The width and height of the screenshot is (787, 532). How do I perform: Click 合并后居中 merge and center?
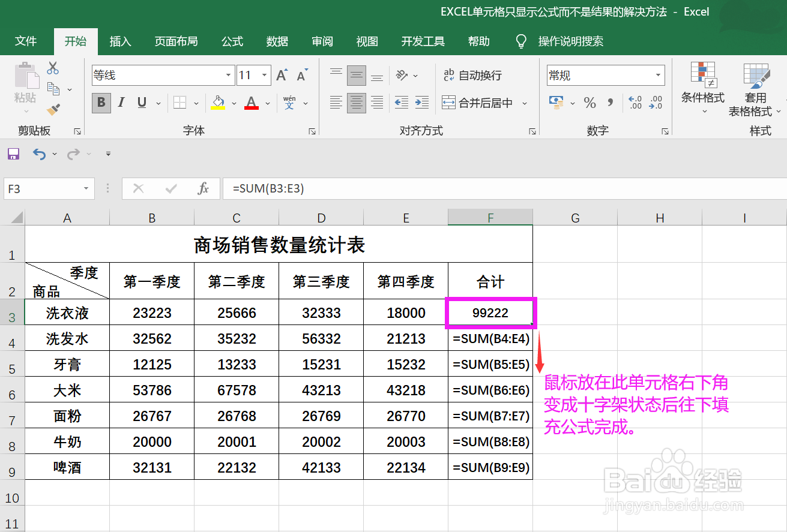click(x=478, y=103)
